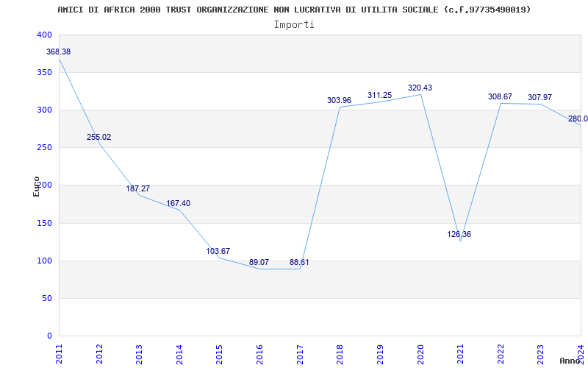The width and height of the screenshot is (588, 368).
Task: Click the Importi chart subtitle
Action: (x=294, y=25)
